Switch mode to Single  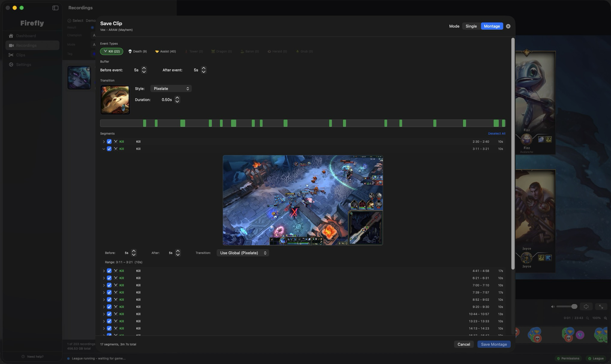coord(471,26)
